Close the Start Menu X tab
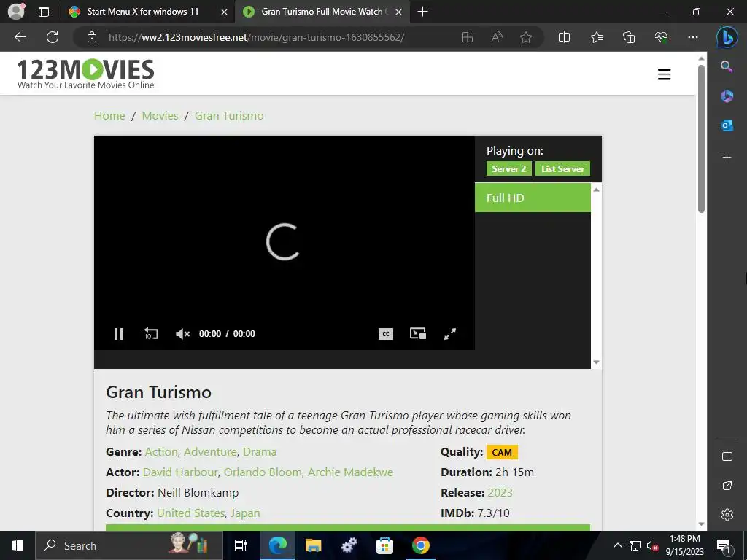Viewport: 747px width, 560px height. click(x=224, y=12)
